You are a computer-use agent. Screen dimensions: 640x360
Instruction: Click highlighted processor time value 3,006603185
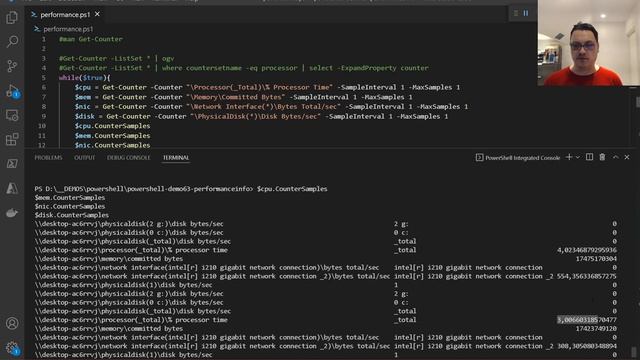[x=577, y=320]
